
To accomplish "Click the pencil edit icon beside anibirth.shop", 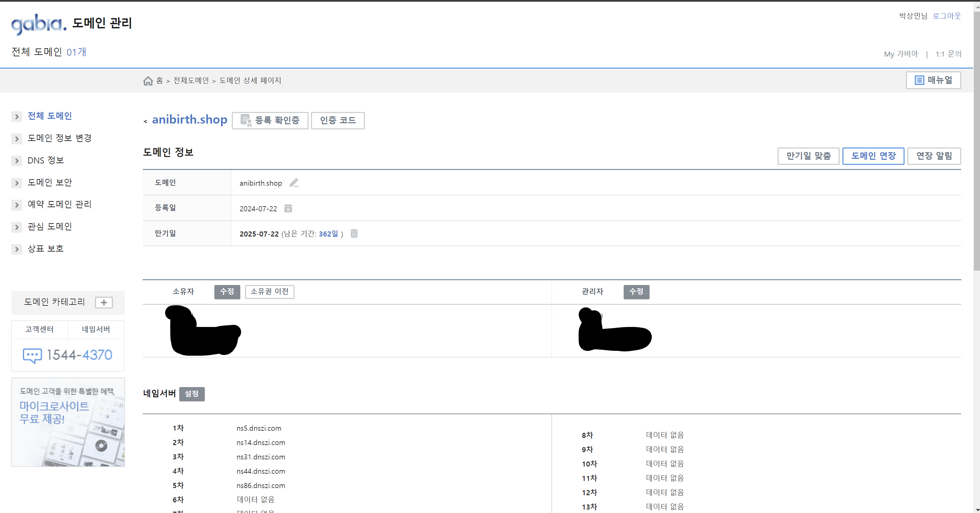I will (x=294, y=183).
